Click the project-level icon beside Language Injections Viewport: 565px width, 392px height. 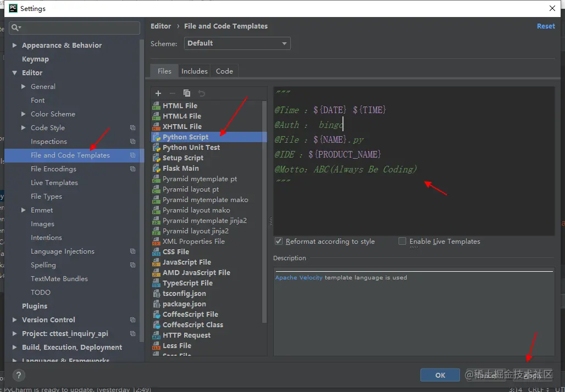[x=132, y=251]
